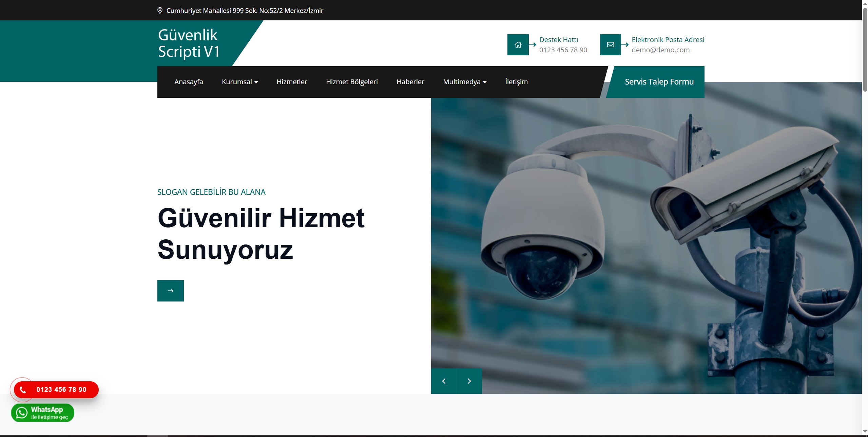Click the location pin icon in top bar
This screenshot has width=868, height=437.
[160, 10]
